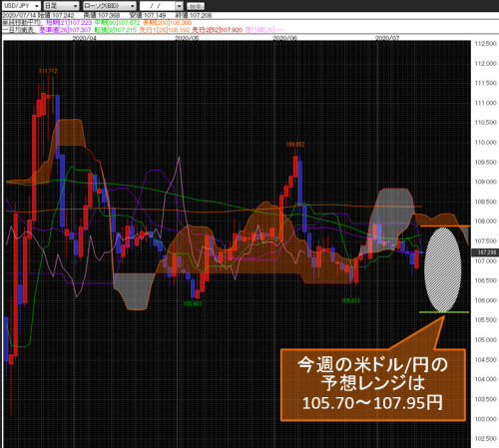Screen dimensions: 499x448
Task: Open the 日足 timeframe dropdown
Action: pyautogui.click(x=61, y=6)
